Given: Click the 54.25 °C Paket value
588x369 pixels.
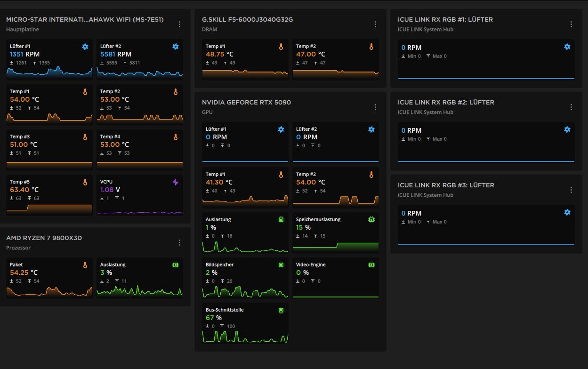Looking at the screenshot, I should pos(24,273).
